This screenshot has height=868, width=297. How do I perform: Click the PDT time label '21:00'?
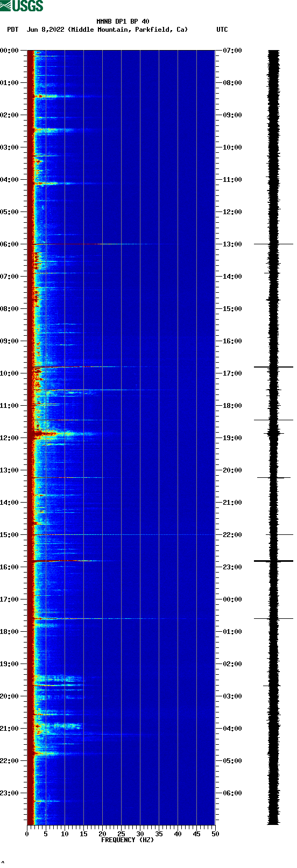[x=10, y=729]
